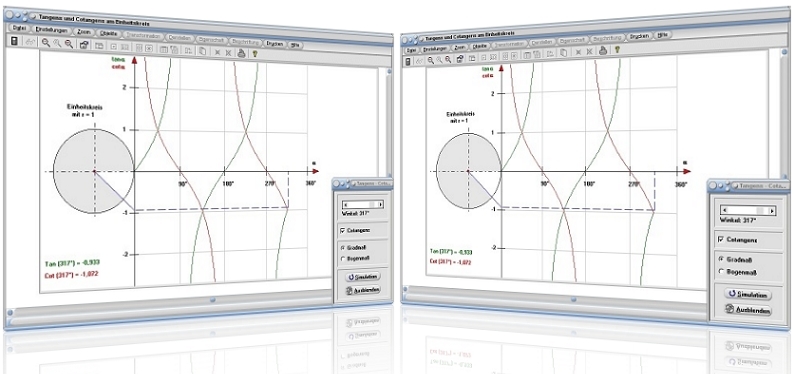Click zoom-in magnifier in left window toolbar
794x374 pixels.
(x=46, y=43)
